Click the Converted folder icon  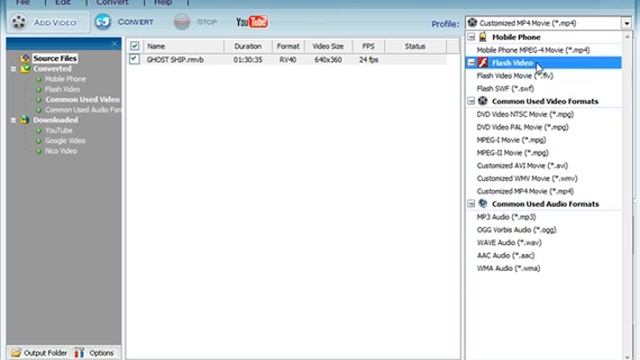[26, 69]
